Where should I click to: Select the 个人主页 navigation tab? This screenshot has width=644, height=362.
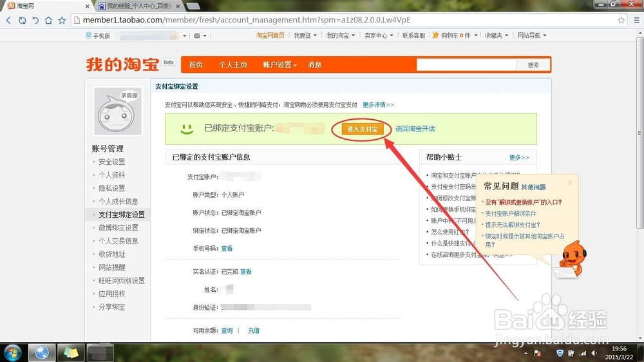click(x=233, y=64)
